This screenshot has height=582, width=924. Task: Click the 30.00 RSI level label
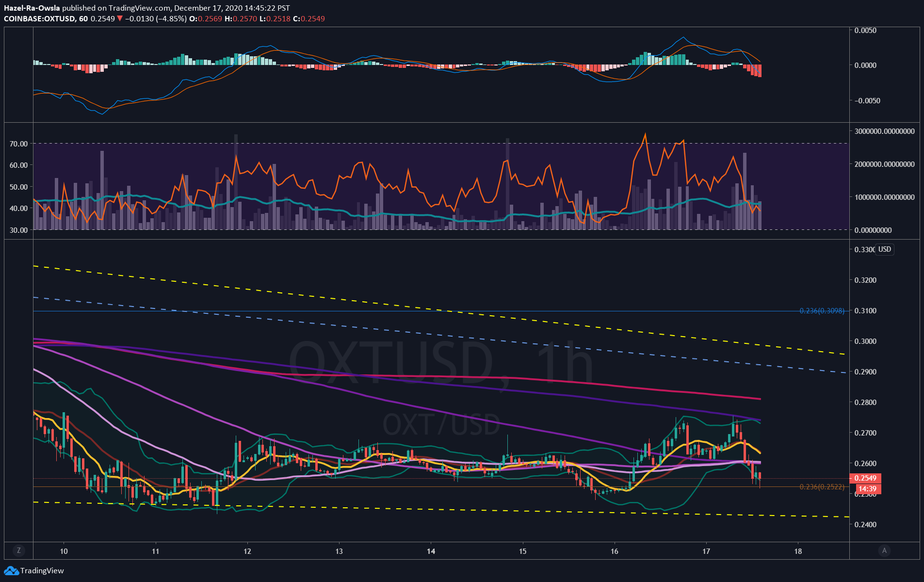(x=18, y=230)
